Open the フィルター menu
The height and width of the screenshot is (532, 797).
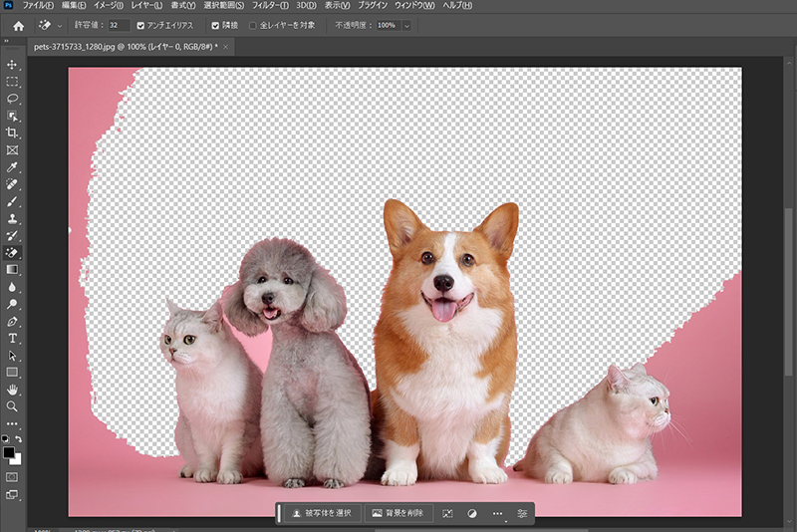pyautogui.click(x=270, y=5)
